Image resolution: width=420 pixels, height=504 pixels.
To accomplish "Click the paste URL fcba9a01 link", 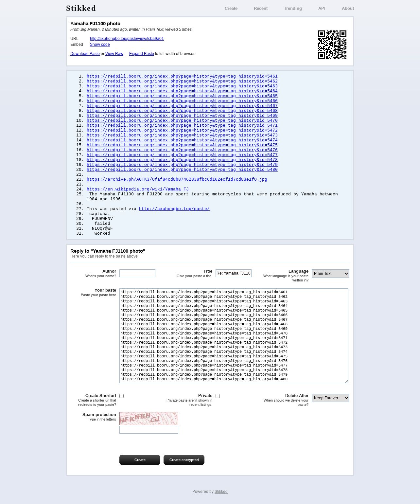I will coord(127,39).
